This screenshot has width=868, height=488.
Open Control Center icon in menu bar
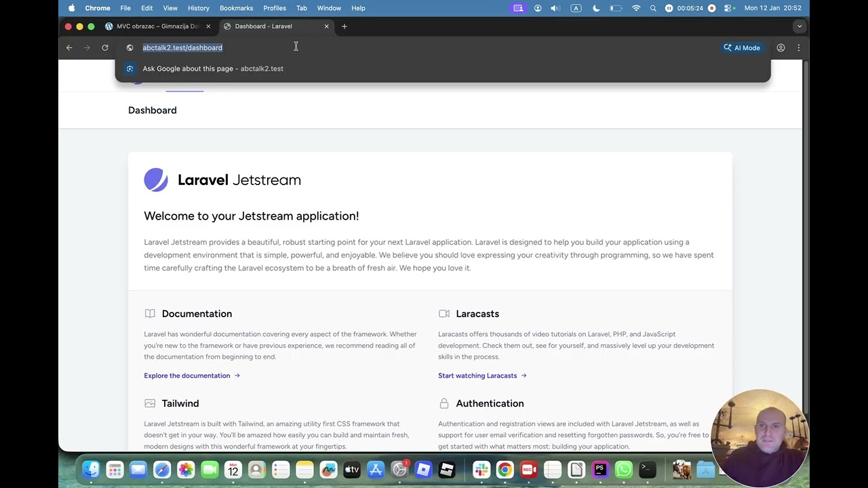pyautogui.click(x=730, y=8)
